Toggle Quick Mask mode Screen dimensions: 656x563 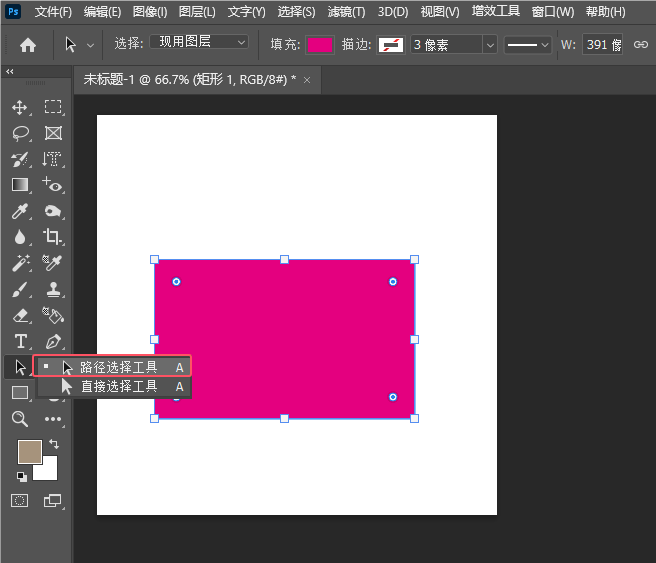[20, 501]
